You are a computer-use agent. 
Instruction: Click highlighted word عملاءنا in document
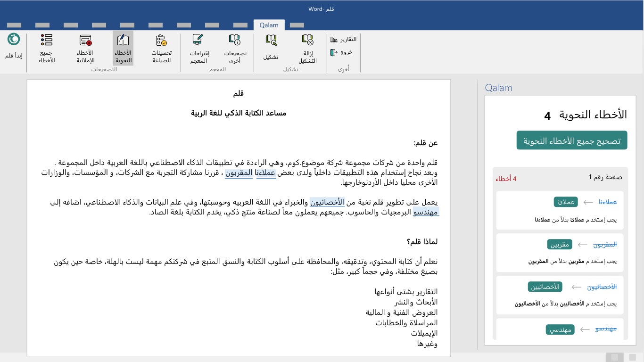(x=266, y=173)
